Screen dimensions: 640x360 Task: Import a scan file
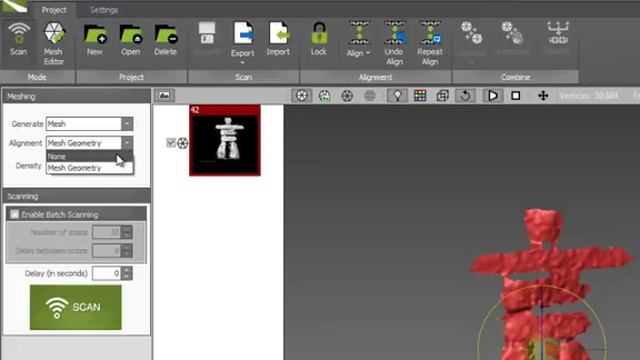click(278, 39)
